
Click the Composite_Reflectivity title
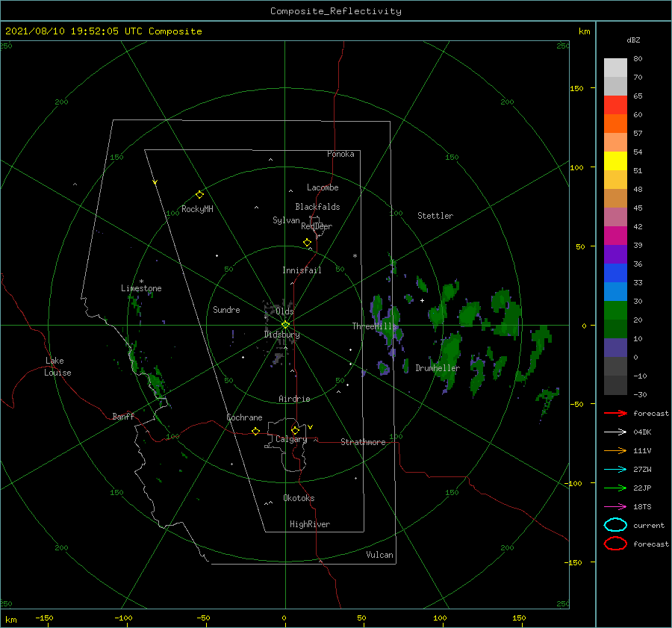click(x=336, y=11)
